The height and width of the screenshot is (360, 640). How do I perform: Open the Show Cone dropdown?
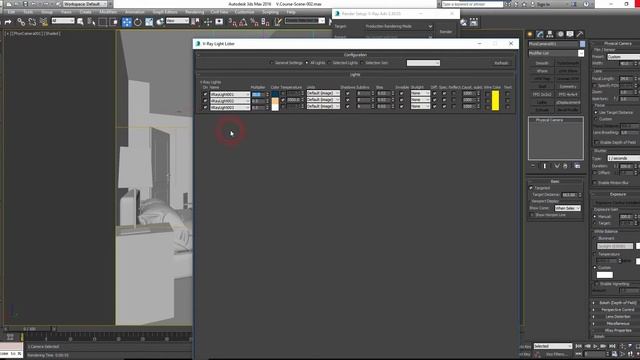[567, 208]
